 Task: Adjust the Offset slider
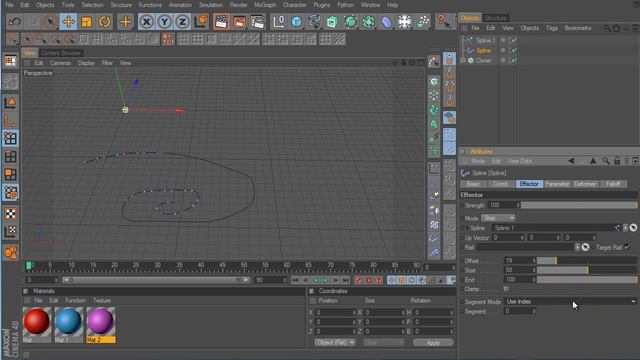pos(587,260)
